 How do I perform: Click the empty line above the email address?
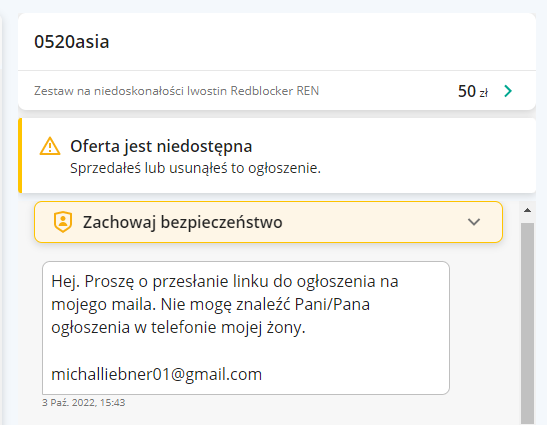point(246,351)
